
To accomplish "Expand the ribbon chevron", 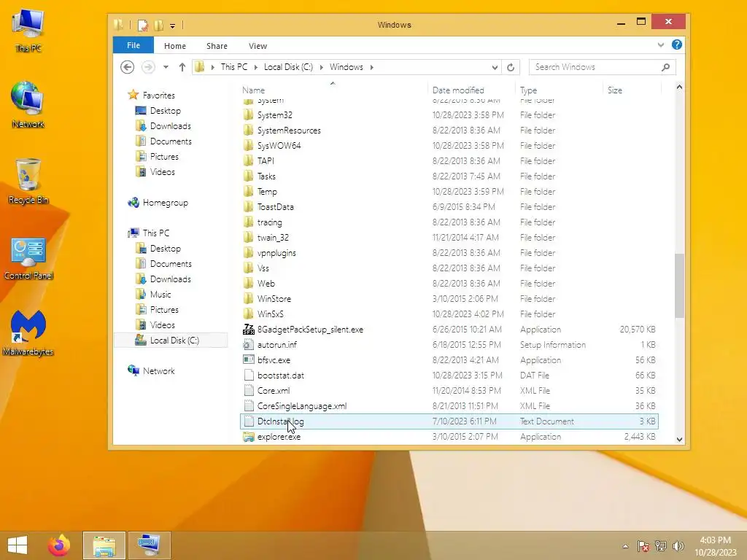I will coord(661,45).
